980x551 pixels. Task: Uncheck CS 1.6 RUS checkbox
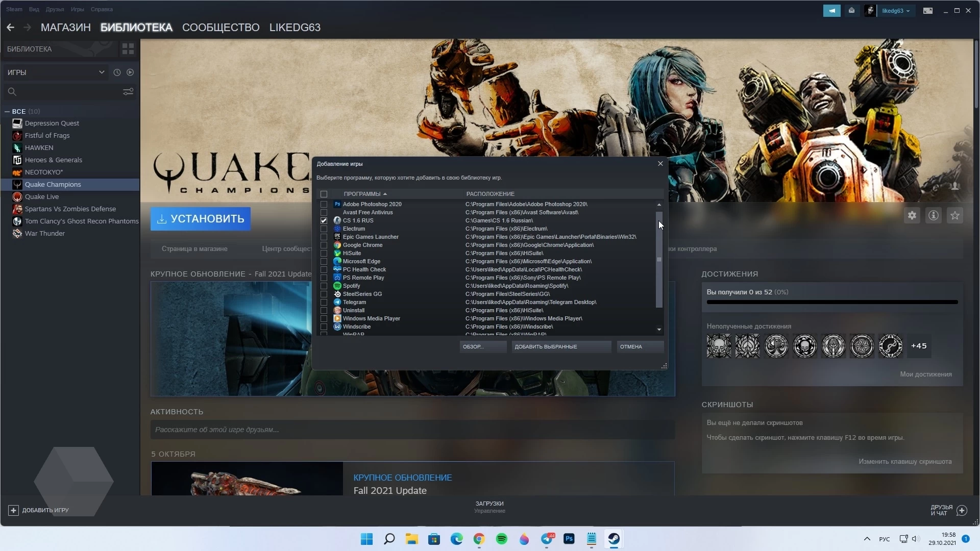[324, 220]
